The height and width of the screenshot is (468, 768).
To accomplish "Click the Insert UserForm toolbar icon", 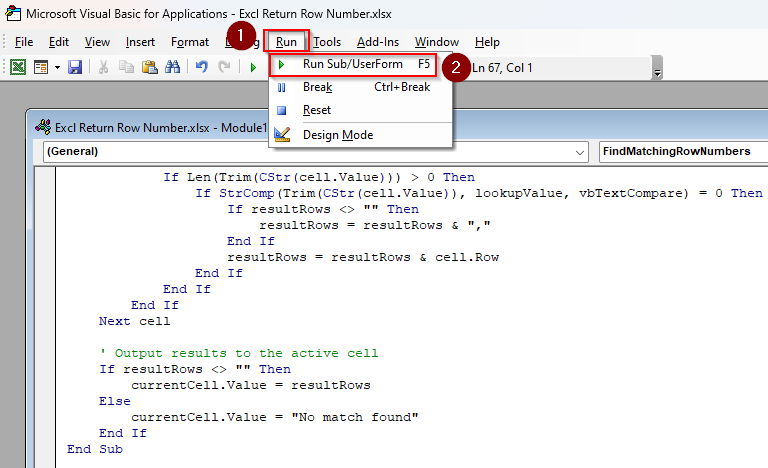I will [41, 67].
